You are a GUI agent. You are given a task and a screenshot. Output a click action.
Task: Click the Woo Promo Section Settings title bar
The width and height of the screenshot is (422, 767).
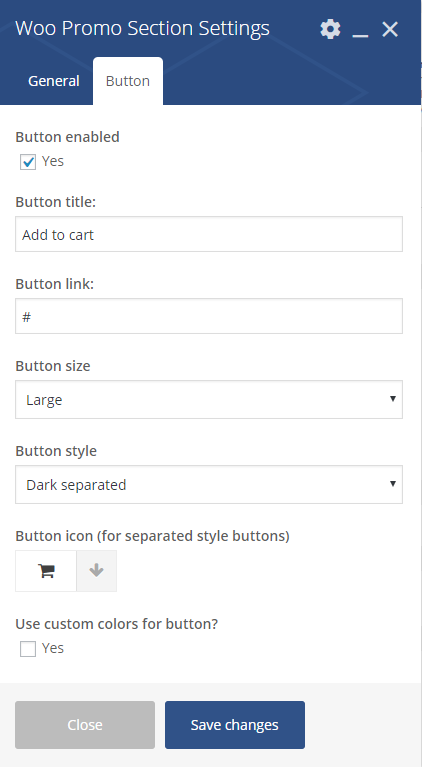point(142,28)
